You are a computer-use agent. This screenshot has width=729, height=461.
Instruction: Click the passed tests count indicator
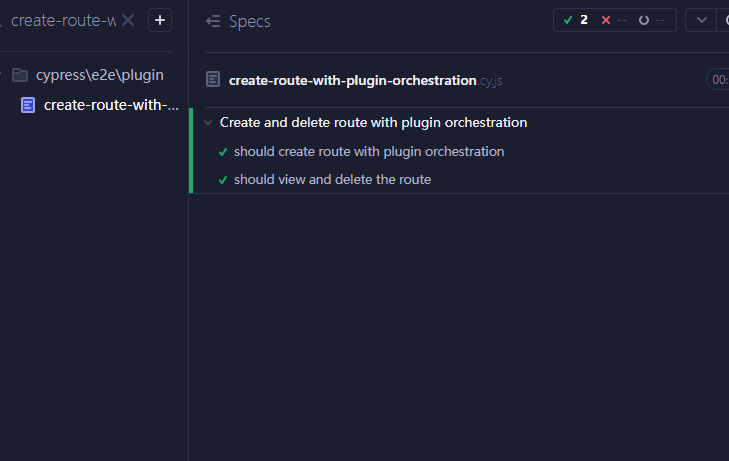pos(575,20)
